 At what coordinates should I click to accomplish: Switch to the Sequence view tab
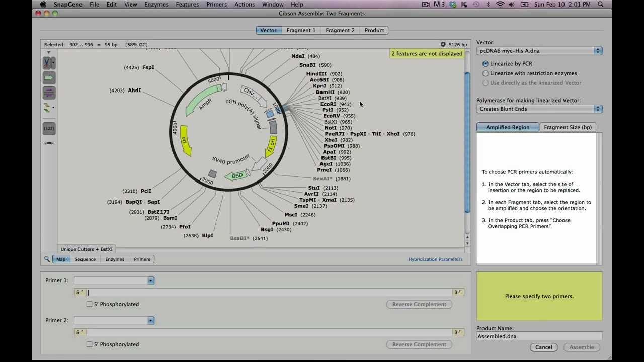85,259
